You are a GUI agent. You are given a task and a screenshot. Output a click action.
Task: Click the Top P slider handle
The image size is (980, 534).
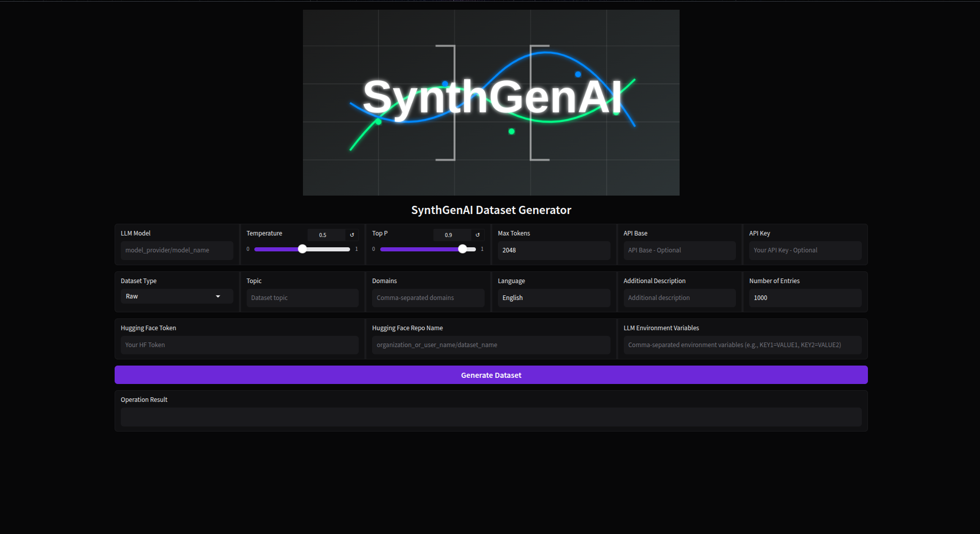463,249
